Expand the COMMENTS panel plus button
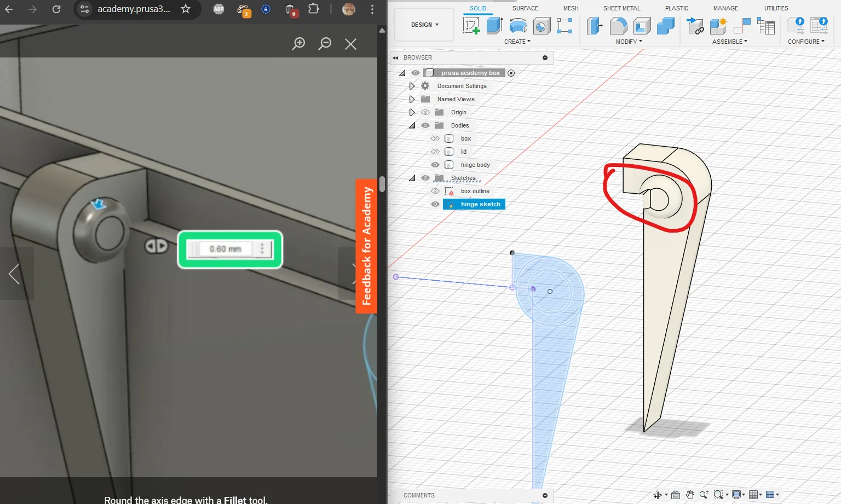Image resolution: width=841 pixels, height=504 pixels. tap(545, 495)
